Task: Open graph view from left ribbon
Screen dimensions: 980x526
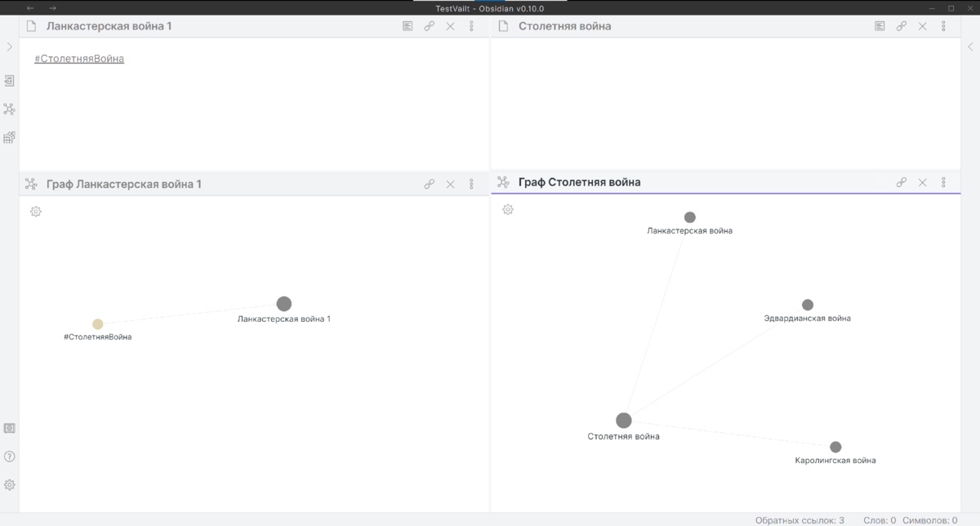Action: click(x=9, y=109)
